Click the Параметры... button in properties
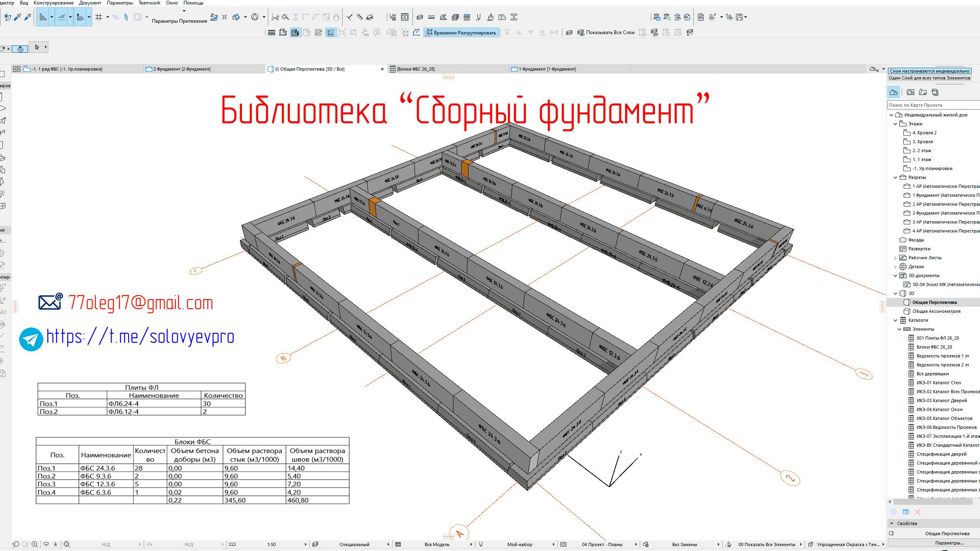980x551 pixels. point(949,543)
